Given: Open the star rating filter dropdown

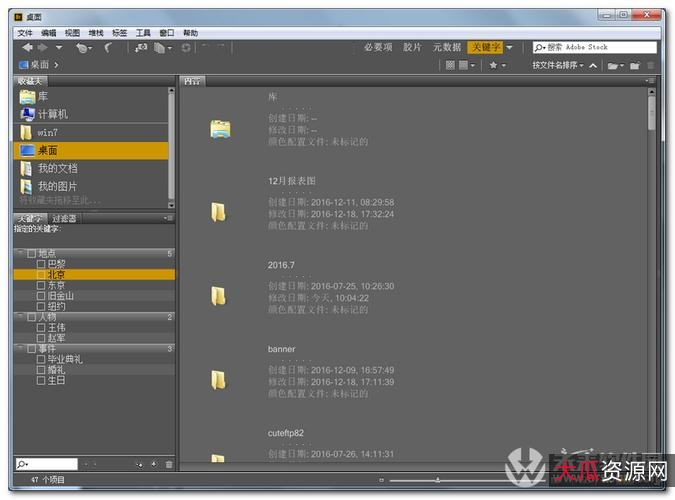Looking at the screenshot, I should coord(497,65).
